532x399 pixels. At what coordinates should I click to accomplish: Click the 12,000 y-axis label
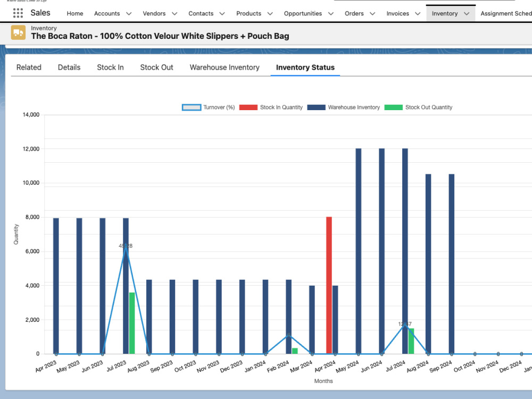(31, 148)
